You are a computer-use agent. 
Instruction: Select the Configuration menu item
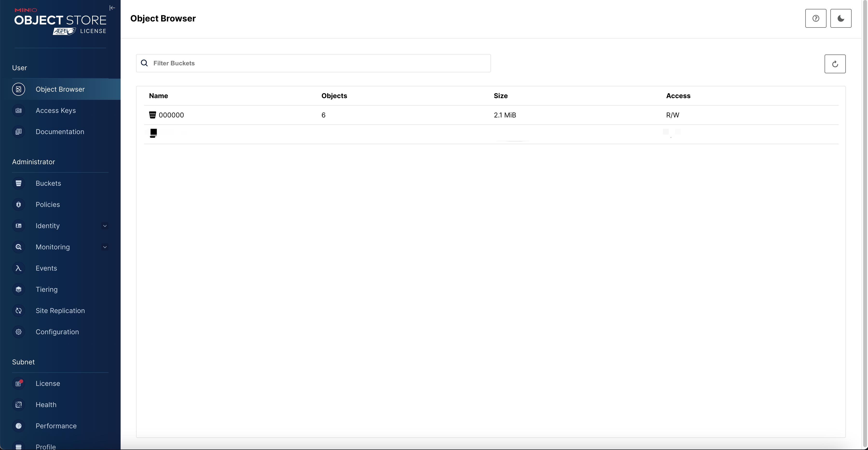[57, 332]
